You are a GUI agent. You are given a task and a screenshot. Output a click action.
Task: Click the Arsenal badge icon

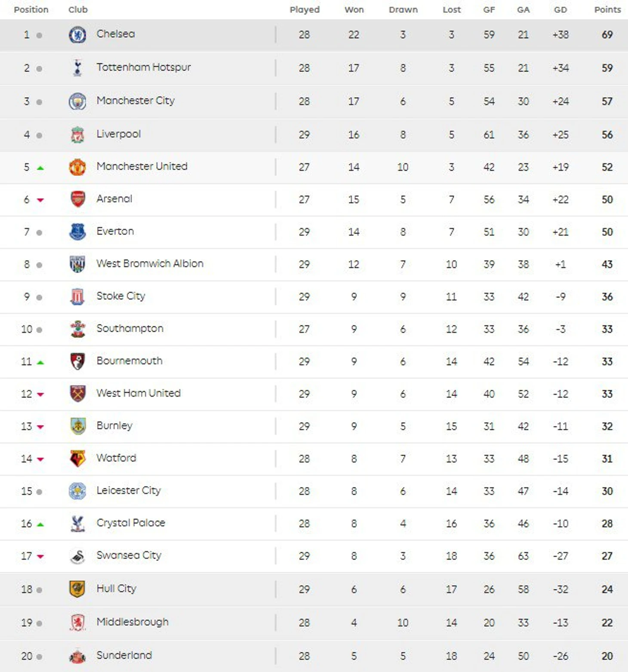77,199
